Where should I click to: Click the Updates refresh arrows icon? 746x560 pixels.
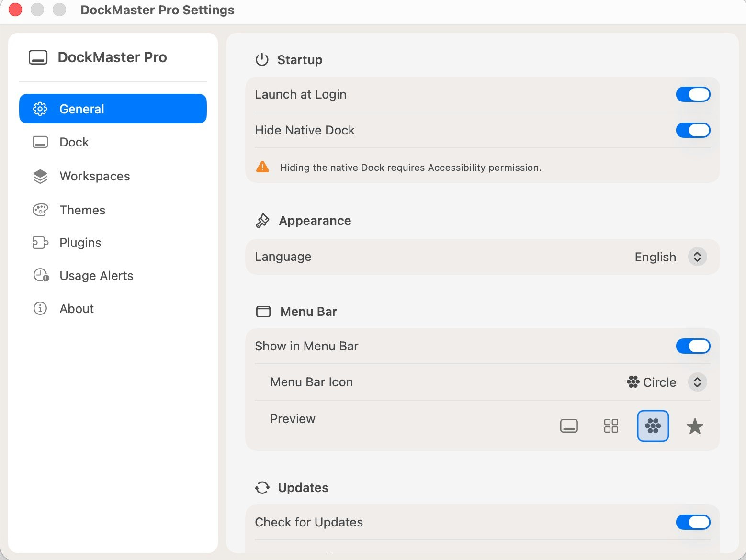[x=262, y=488]
